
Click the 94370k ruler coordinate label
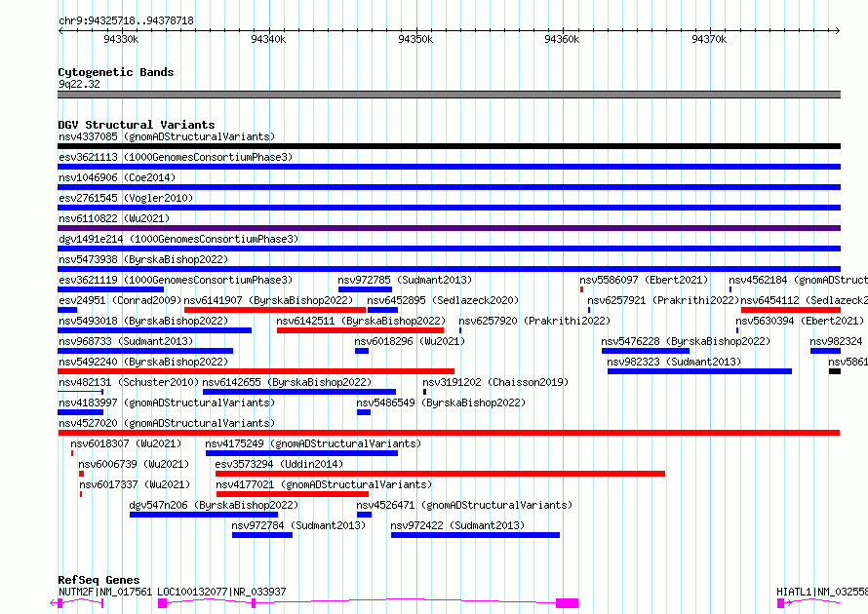pyautogui.click(x=709, y=39)
